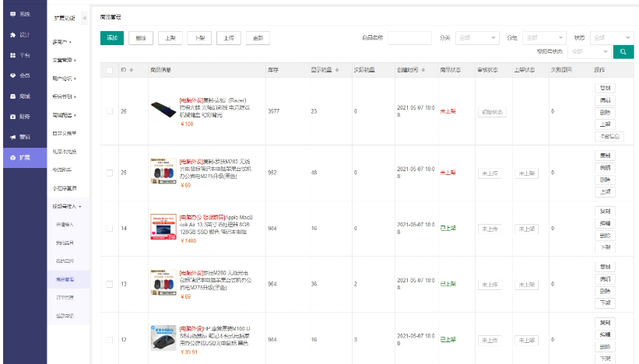Open 设计 in the dark sidebar
The image size is (639, 364).
click(x=25, y=34)
